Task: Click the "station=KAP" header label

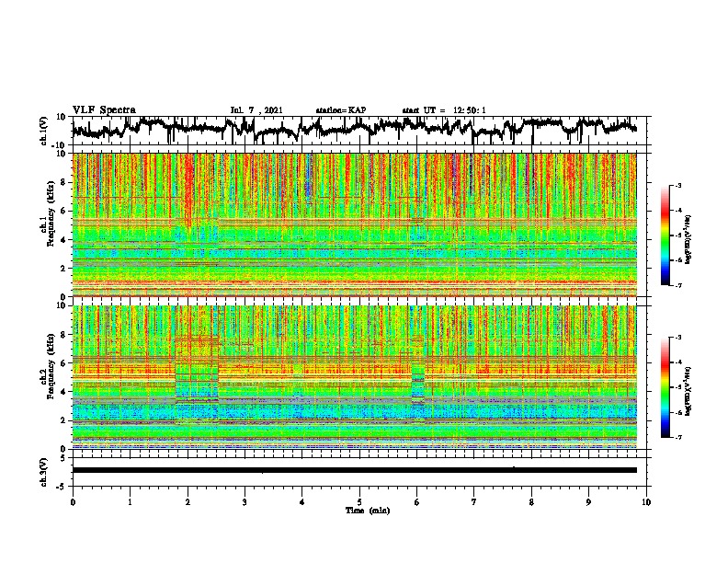Action: [x=341, y=110]
